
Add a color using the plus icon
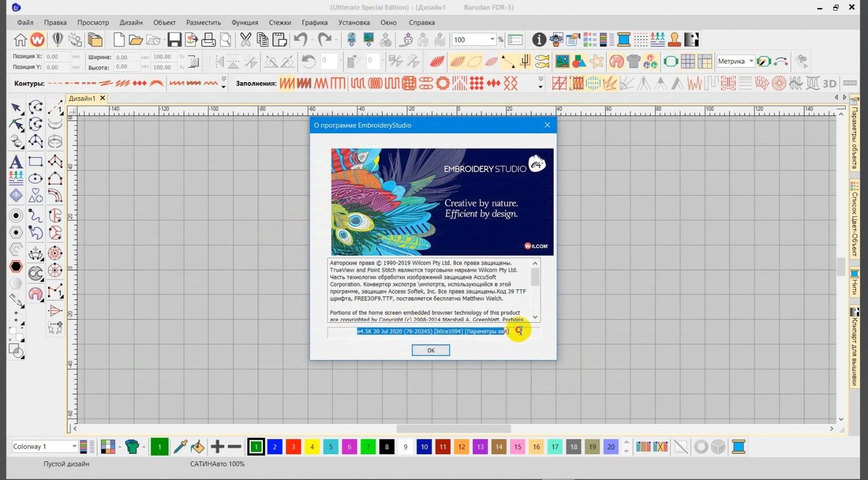pos(218,446)
